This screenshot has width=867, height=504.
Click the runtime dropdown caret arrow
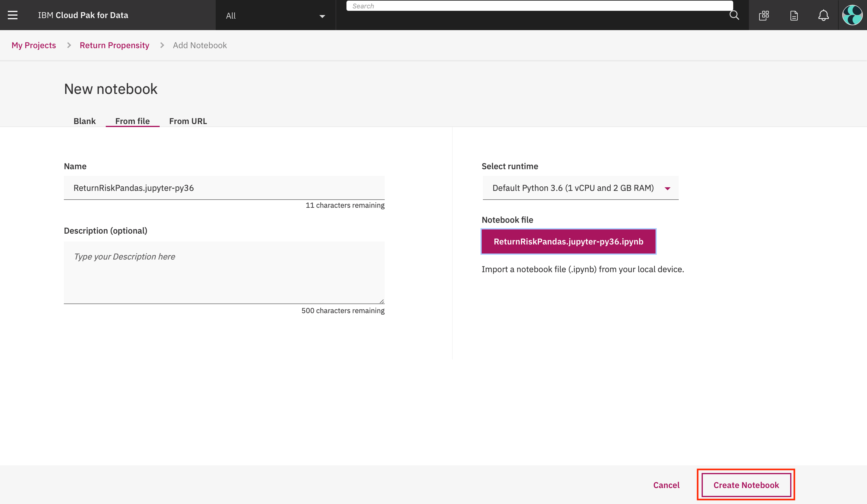pyautogui.click(x=668, y=188)
